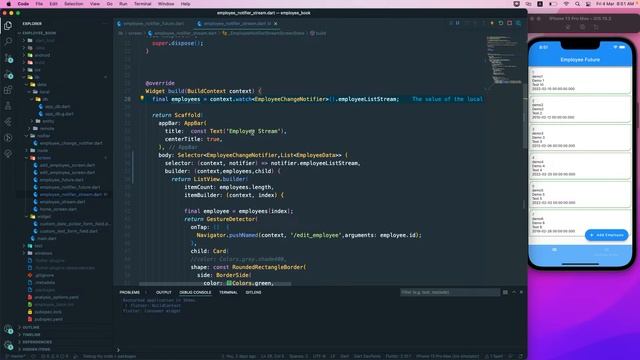This screenshot has width=640, height=360.
Task: Open the Manage gear in the activity bar
Action: click(8, 345)
